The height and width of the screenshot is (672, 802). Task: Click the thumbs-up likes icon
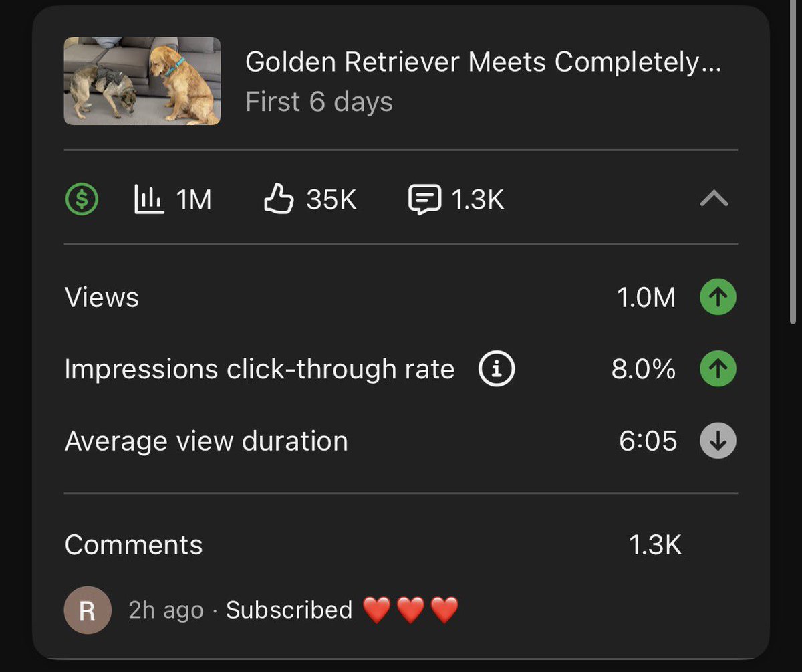(279, 199)
